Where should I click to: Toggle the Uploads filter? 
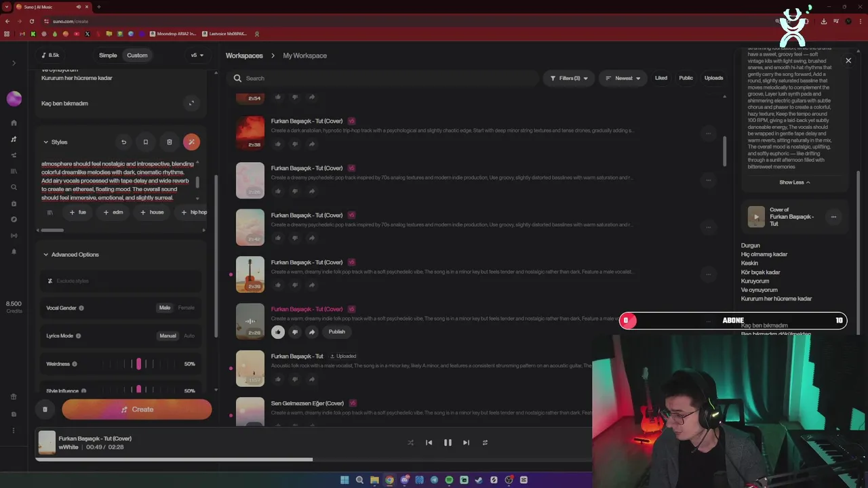point(713,78)
